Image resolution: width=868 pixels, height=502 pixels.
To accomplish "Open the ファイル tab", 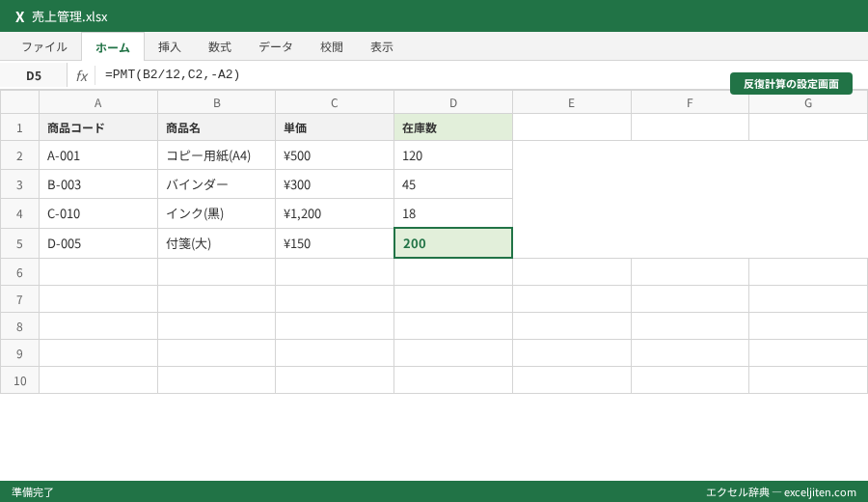I will (44, 47).
